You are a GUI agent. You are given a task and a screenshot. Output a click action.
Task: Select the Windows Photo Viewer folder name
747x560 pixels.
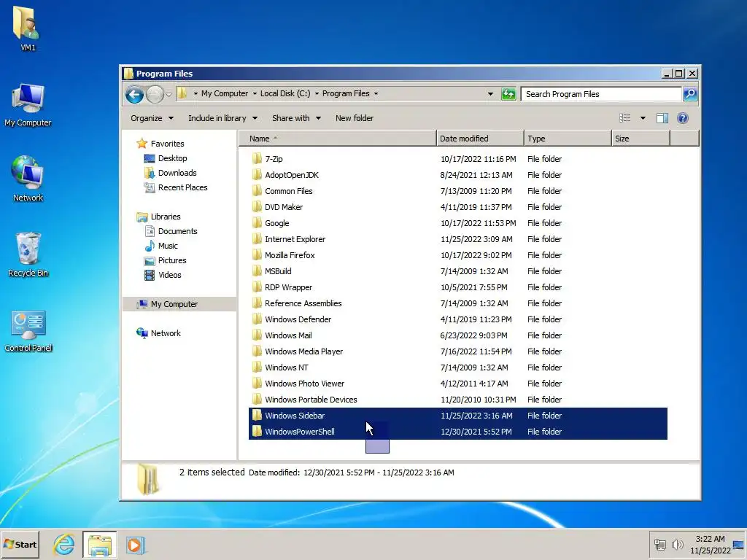click(304, 384)
